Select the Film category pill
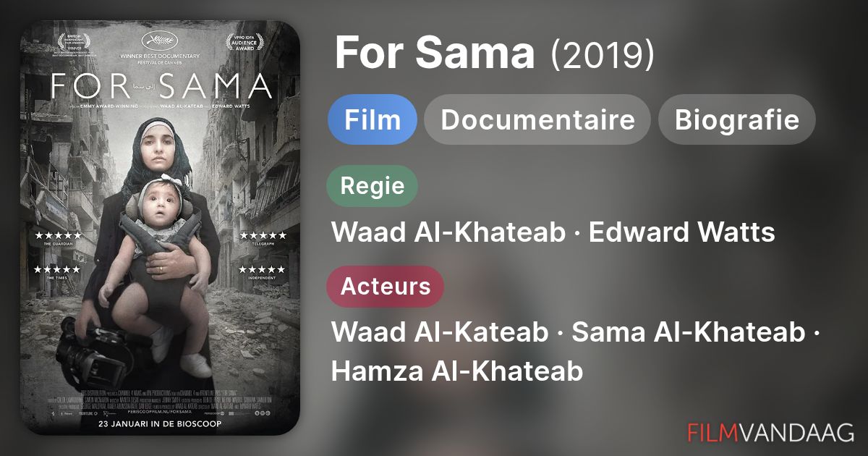868x456 pixels. 373,119
